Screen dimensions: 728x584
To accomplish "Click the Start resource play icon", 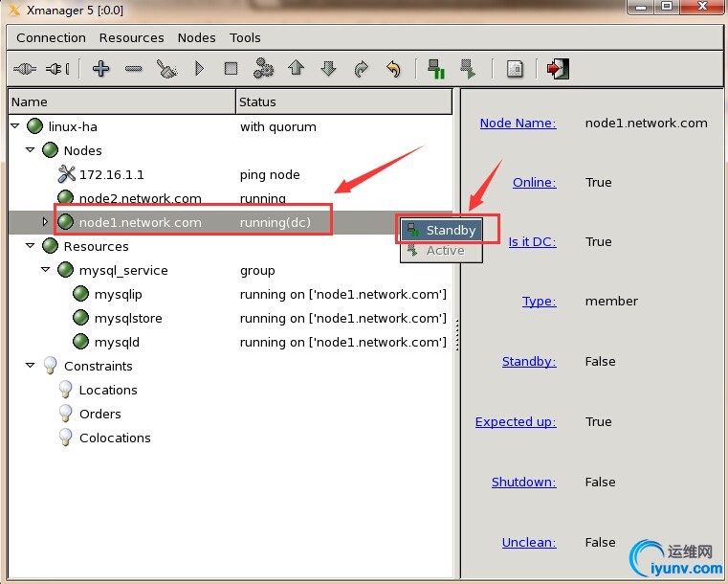I will pos(199,69).
